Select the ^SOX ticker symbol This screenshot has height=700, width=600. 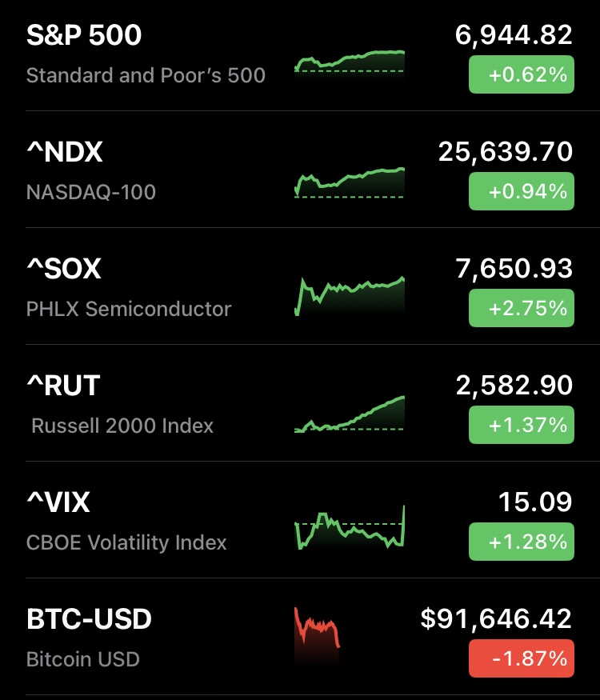pyautogui.click(x=64, y=269)
